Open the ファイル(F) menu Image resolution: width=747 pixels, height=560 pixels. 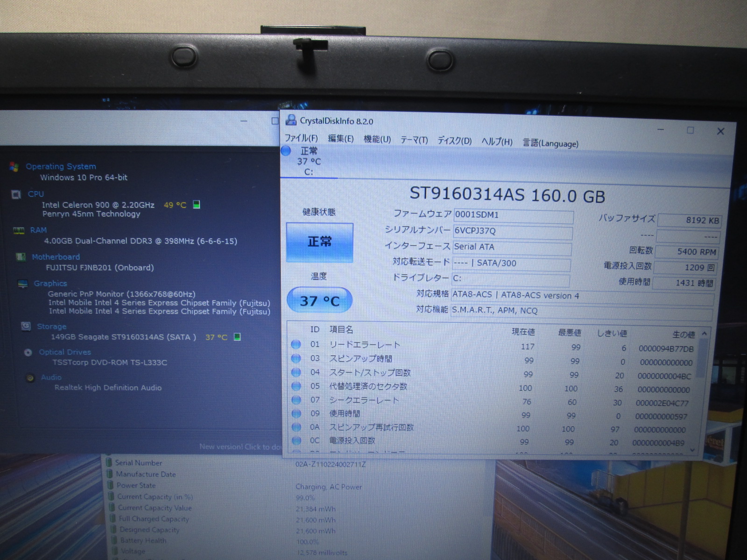301,138
